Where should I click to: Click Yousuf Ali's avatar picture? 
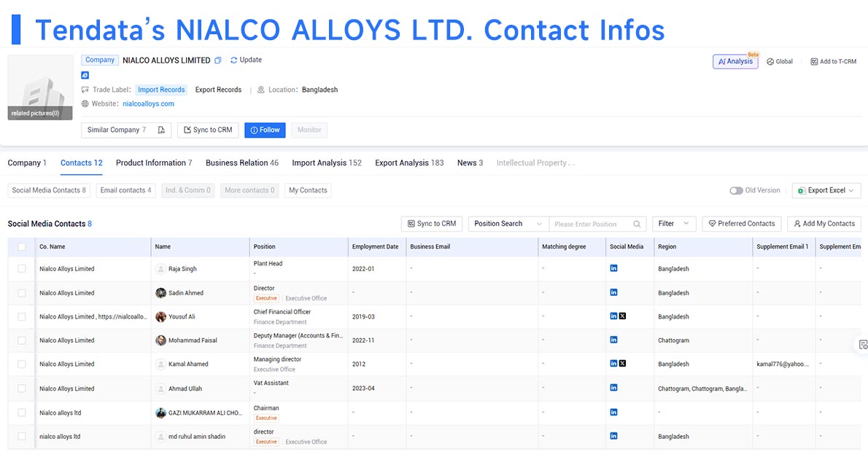pos(160,316)
